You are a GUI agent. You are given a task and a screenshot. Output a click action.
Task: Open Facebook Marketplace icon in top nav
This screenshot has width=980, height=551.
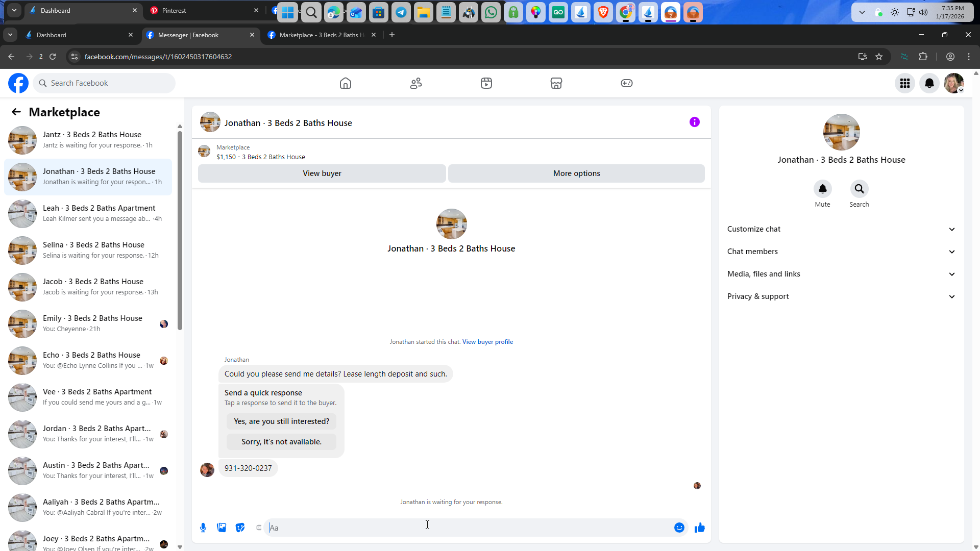click(556, 83)
